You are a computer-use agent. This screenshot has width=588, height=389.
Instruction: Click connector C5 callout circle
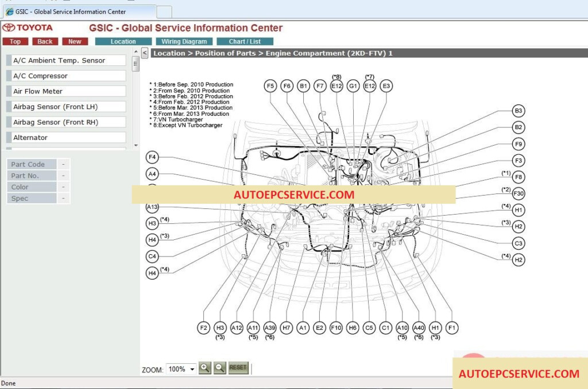click(x=369, y=328)
